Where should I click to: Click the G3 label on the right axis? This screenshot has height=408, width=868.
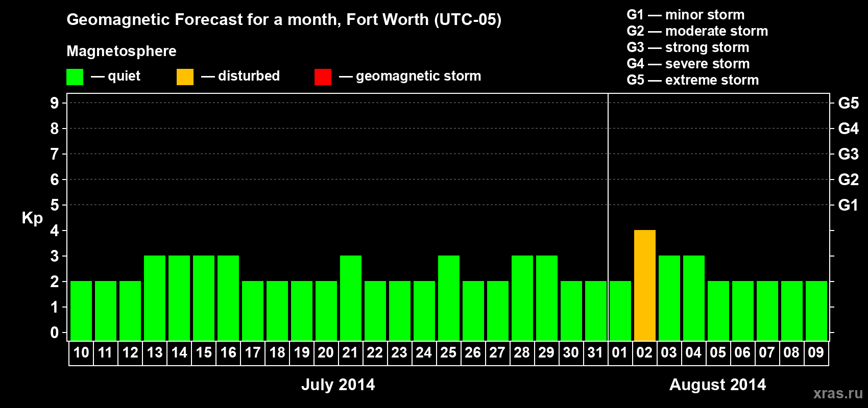coord(849,154)
